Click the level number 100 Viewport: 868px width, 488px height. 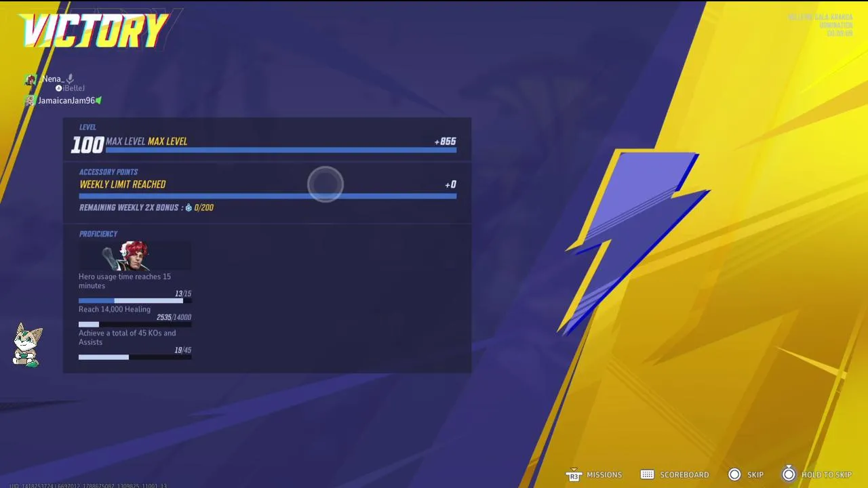[x=87, y=144]
